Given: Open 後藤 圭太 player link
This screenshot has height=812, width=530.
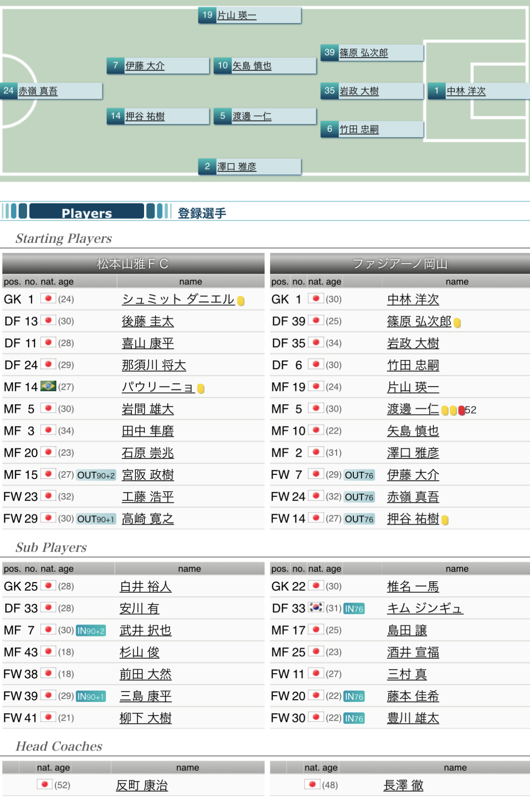Looking at the screenshot, I should click(148, 321).
